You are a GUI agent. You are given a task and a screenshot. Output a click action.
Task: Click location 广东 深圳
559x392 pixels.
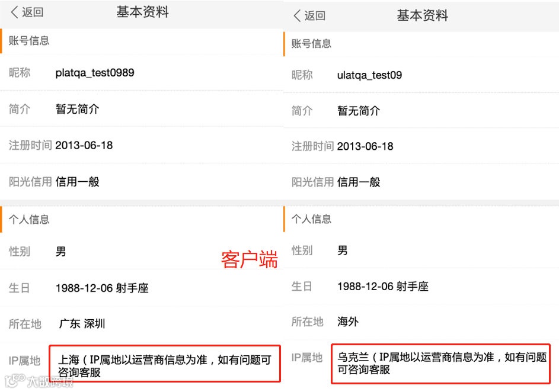point(82,324)
